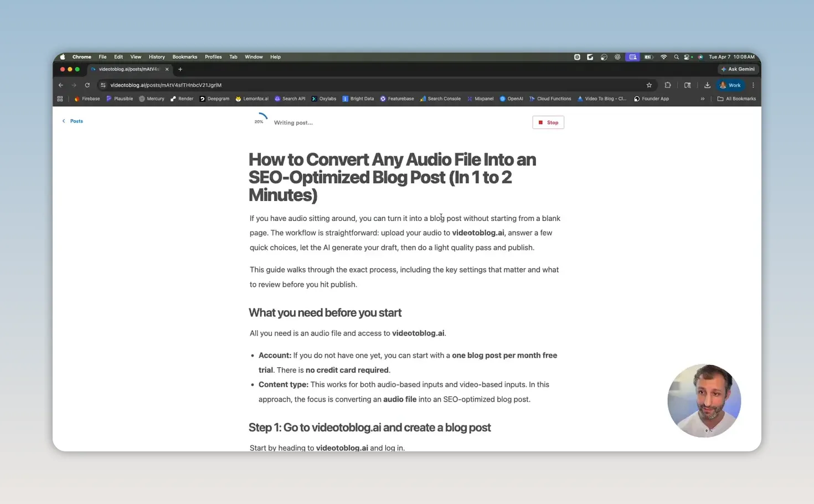Screen dimensions: 814x504
Task: Click the 'Writing post...' status text
Action: click(293, 122)
